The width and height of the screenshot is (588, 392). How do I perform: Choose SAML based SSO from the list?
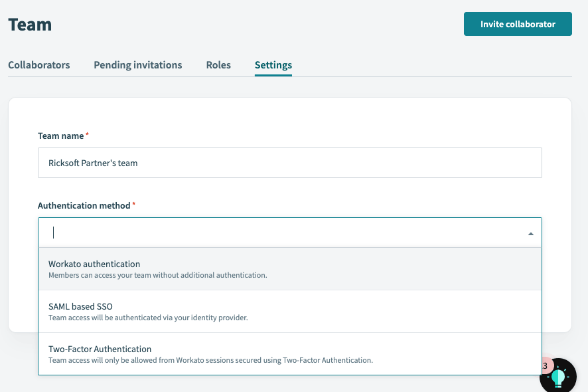point(290,311)
